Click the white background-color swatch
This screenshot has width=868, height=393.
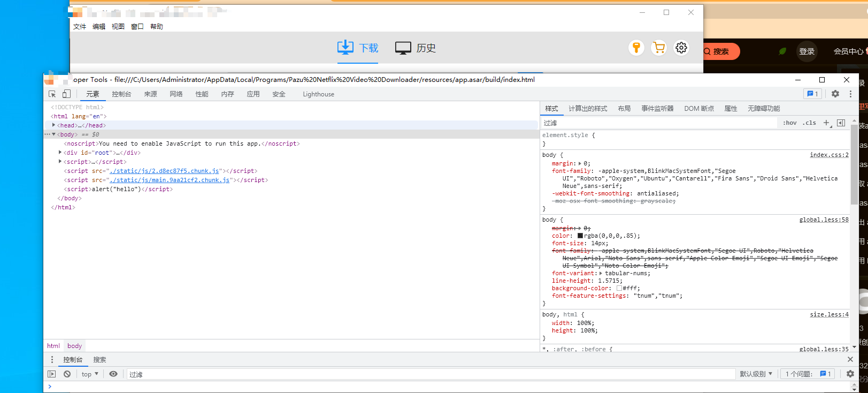pos(619,288)
